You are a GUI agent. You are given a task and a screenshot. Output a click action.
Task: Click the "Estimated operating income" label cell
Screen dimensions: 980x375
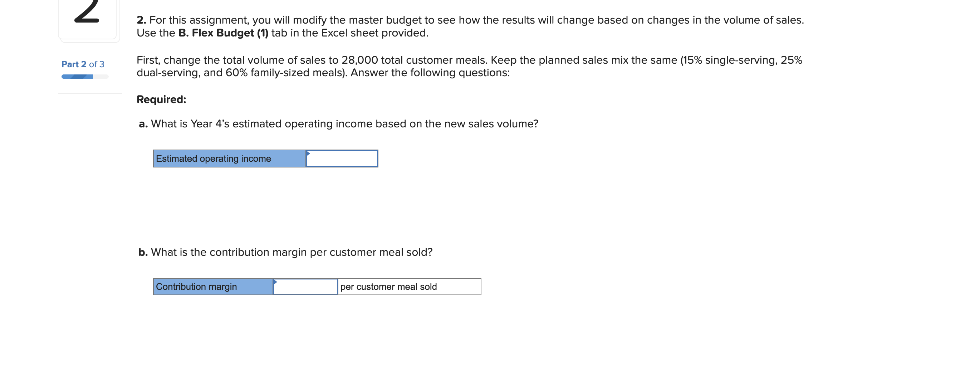pyautogui.click(x=229, y=159)
